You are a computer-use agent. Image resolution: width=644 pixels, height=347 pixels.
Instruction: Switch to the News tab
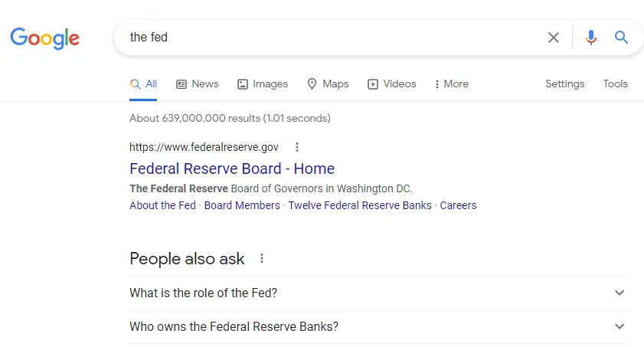point(198,84)
